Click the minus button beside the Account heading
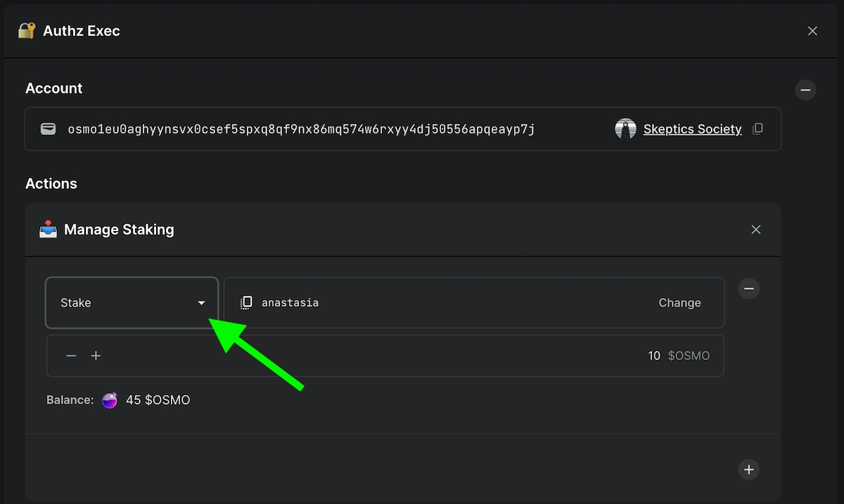 805,90
